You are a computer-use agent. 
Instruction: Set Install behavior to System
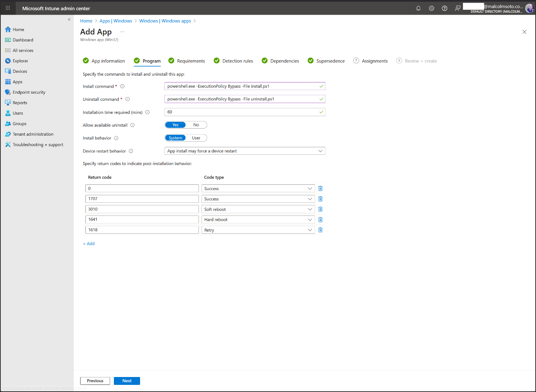point(175,138)
